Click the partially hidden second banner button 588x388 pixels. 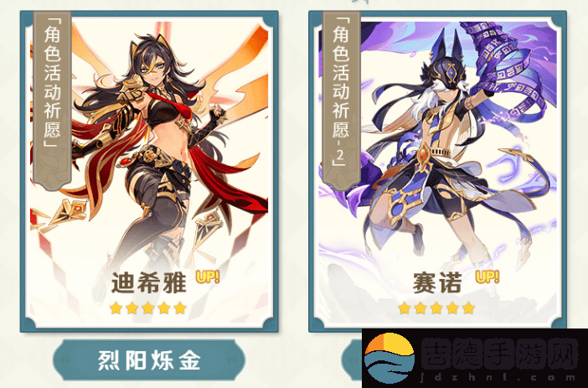(352, 360)
